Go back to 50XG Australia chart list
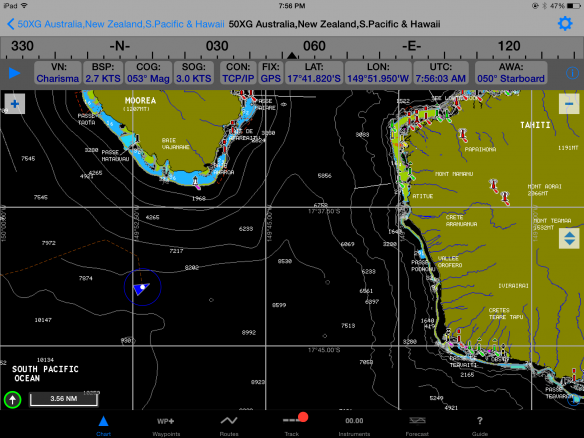584x438 pixels. [115, 24]
